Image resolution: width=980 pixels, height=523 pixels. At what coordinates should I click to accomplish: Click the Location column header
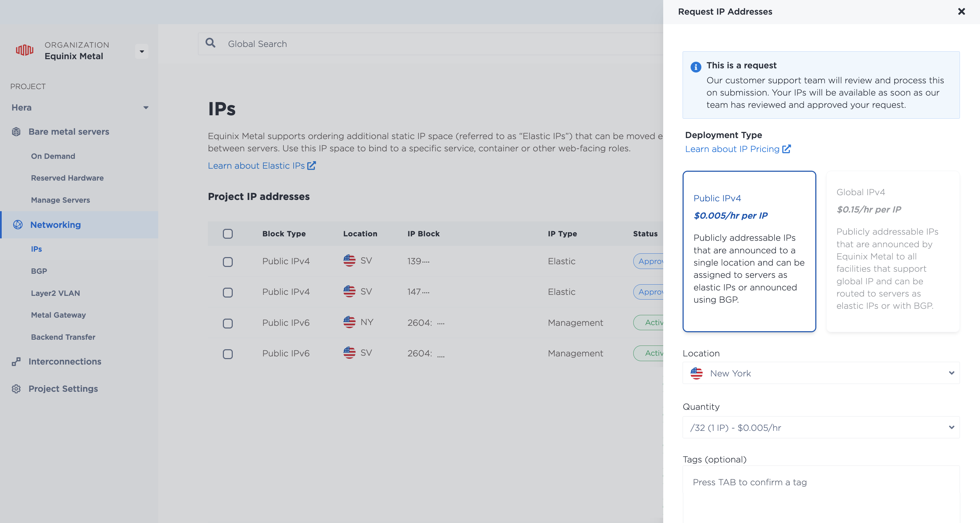[x=360, y=234]
